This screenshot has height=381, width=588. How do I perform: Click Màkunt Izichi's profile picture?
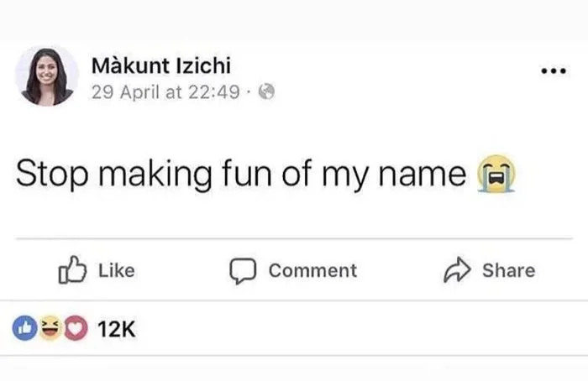[47, 75]
